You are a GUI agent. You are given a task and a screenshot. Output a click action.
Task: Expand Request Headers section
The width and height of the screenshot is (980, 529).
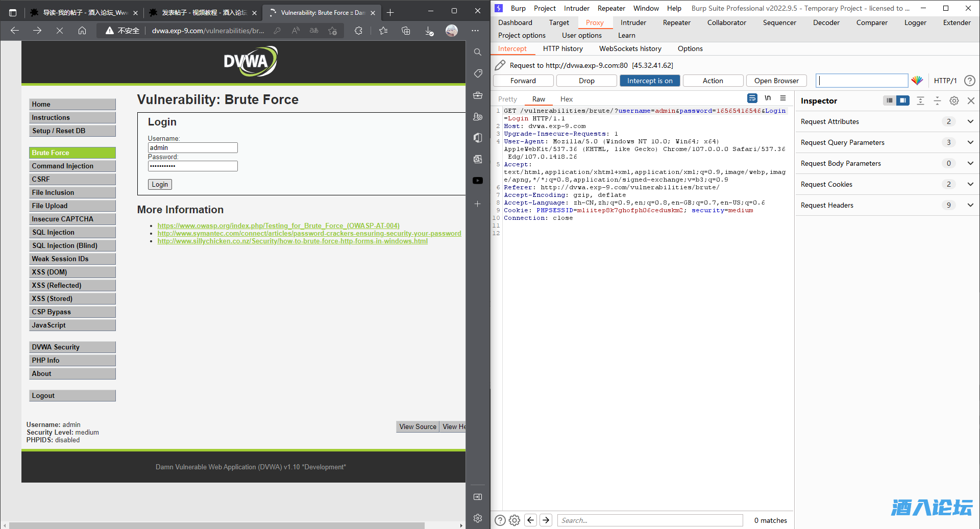pos(970,205)
